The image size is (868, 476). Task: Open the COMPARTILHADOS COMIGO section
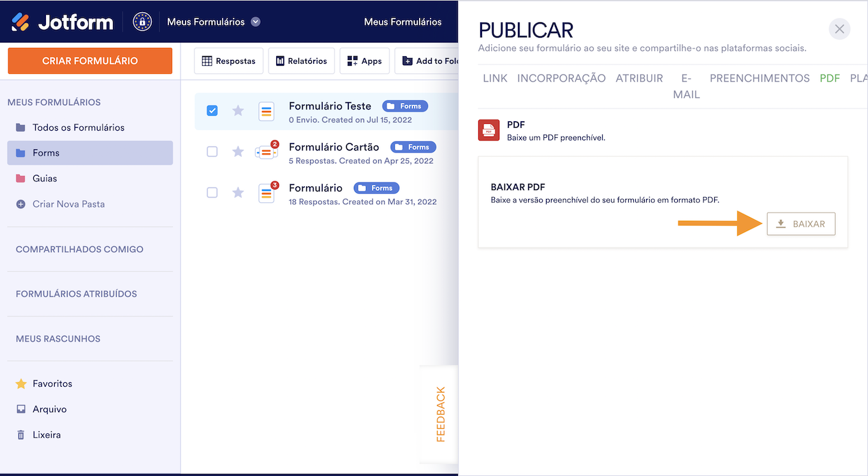[80, 249]
